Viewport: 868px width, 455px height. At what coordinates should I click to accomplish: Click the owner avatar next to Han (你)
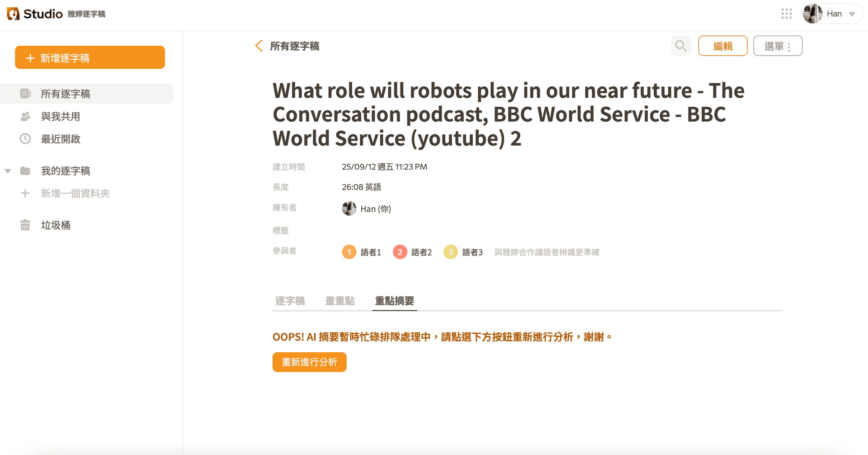pos(349,209)
